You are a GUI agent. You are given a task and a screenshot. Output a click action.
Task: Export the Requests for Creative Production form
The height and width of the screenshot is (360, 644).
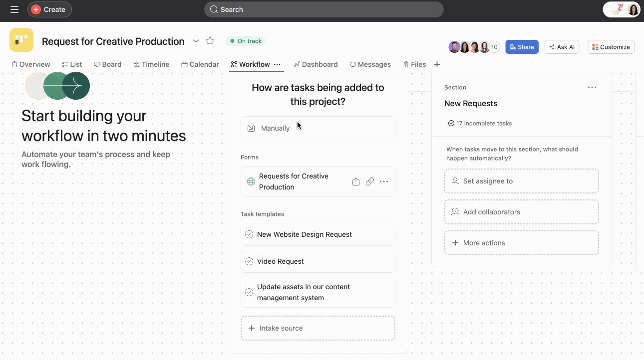pos(355,181)
